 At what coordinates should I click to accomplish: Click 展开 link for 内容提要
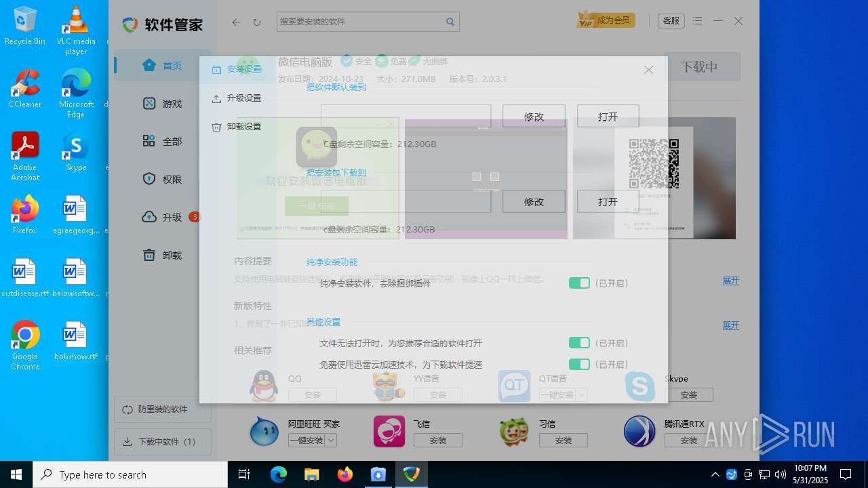pyautogui.click(x=730, y=281)
